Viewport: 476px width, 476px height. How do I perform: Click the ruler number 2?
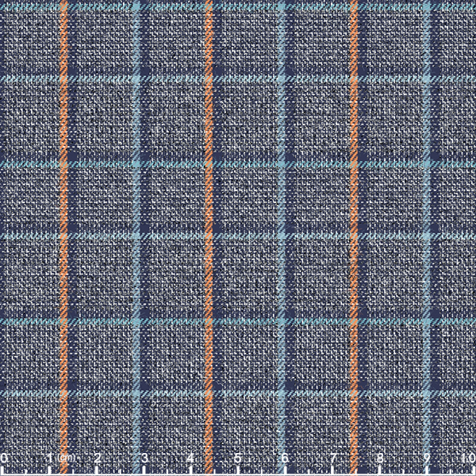point(98,458)
